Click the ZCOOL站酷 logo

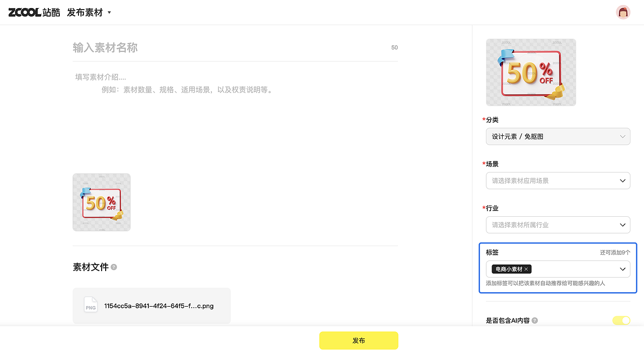tap(34, 13)
